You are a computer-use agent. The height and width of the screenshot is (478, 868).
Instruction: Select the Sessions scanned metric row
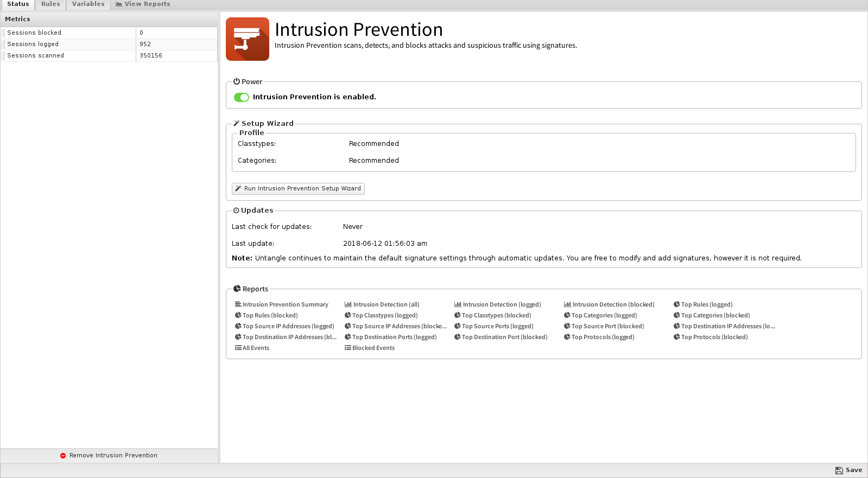109,55
